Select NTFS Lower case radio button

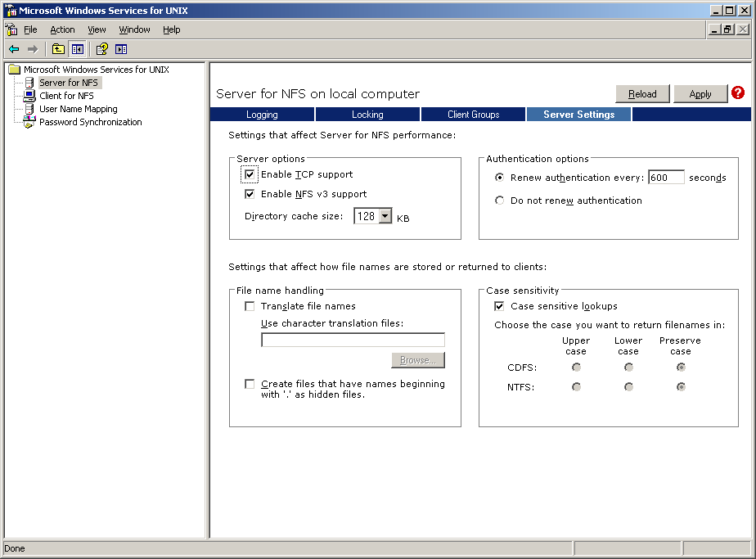pyautogui.click(x=628, y=387)
